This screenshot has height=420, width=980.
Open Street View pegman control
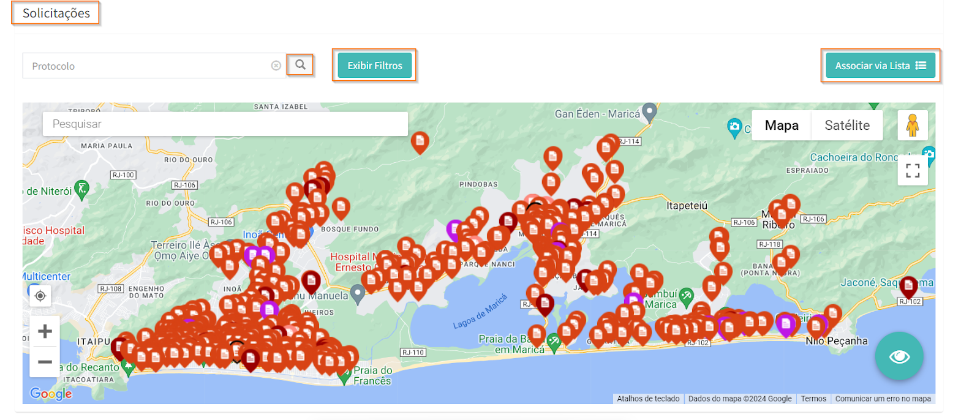pyautogui.click(x=912, y=126)
